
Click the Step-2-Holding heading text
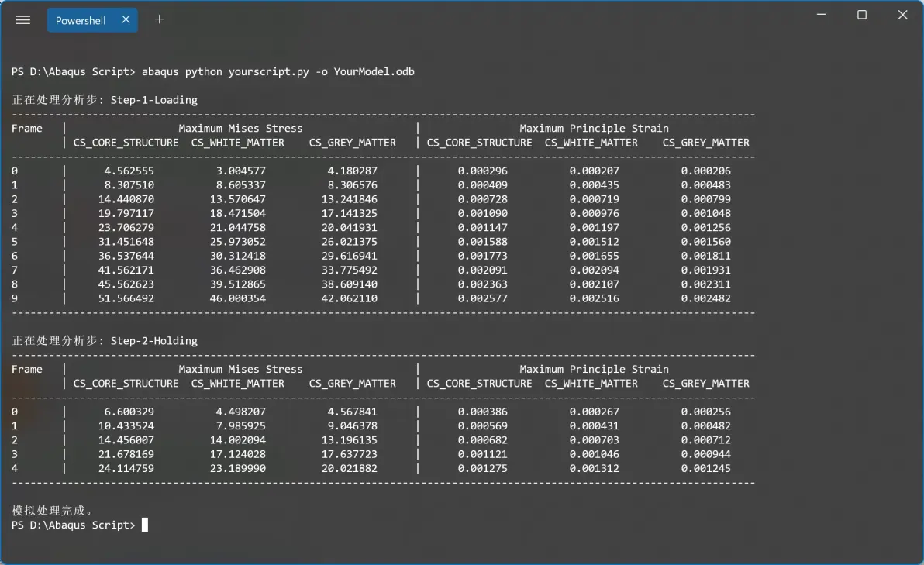point(153,341)
